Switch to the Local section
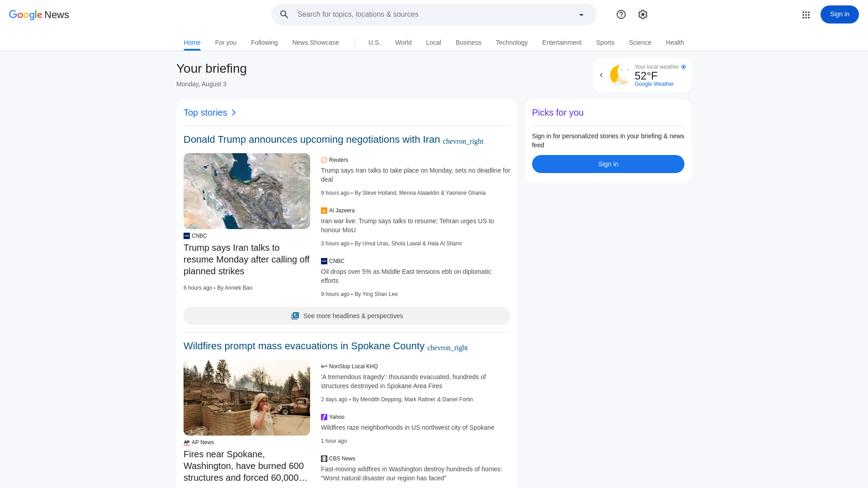This screenshot has width=868, height=488. 434,42
